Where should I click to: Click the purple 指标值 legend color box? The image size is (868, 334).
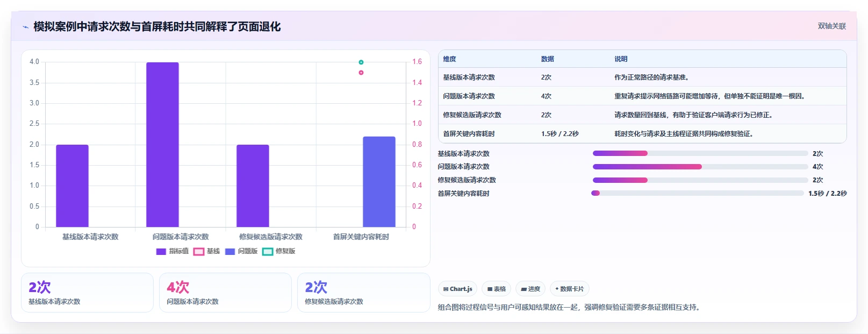click(161, 252)
